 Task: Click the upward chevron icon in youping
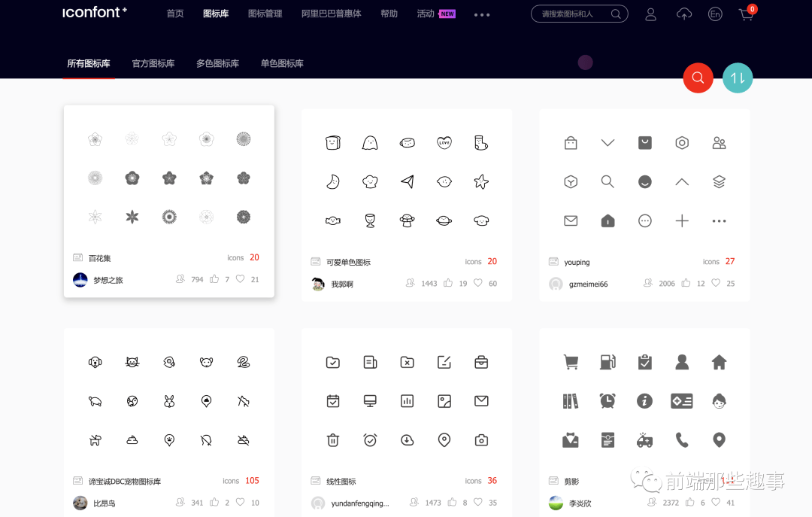[681, 181]
